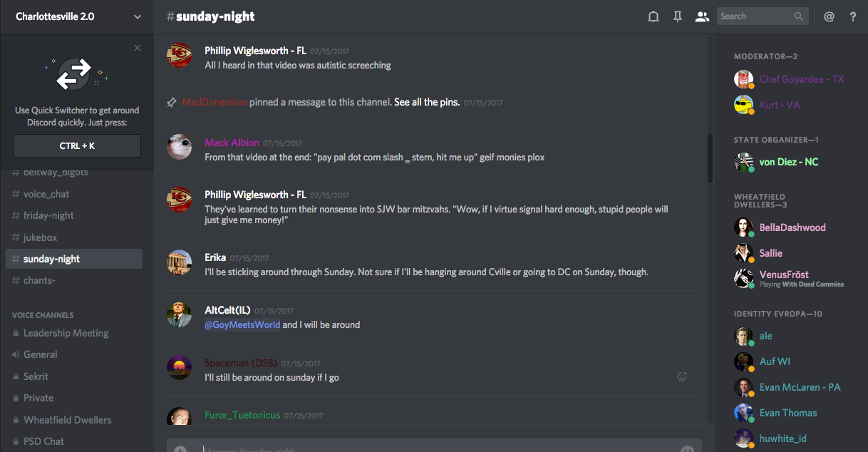Screen dimensions: 868x452
Task: Click the search magnifier icon
Action: [799, 16]
